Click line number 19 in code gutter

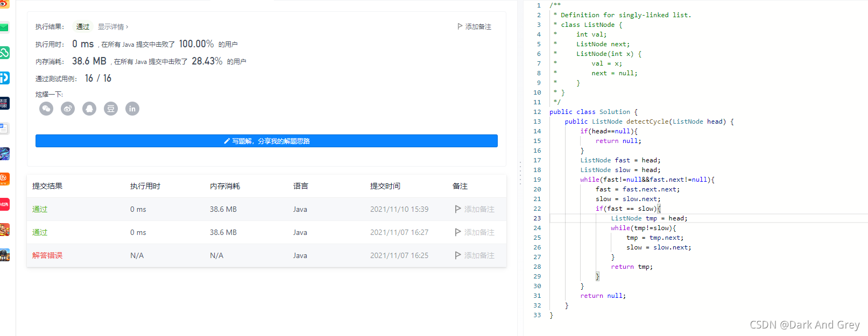(537, 180)
